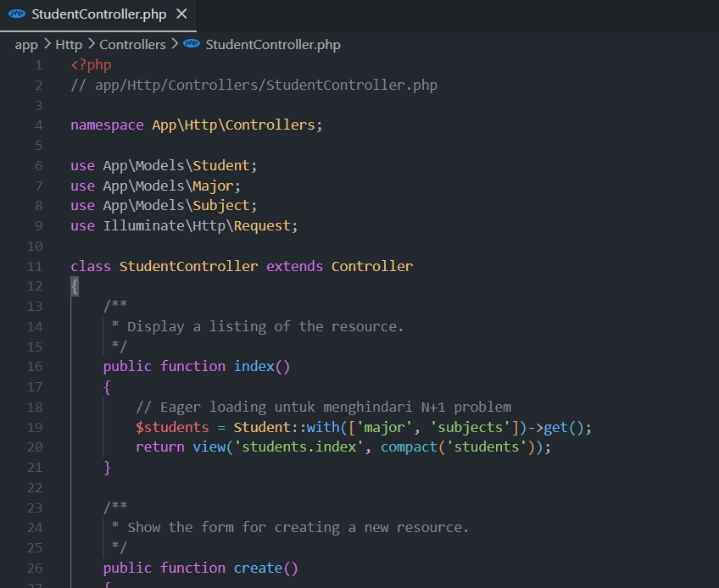This screenshot has width=719, height=588.
Task: Click the closing brace on line 21
Action: click(108, 468)
